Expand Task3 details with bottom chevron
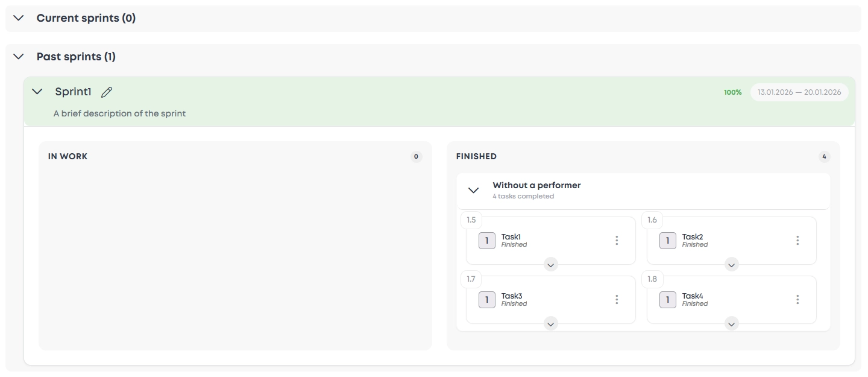 click(x=550, y=324)
